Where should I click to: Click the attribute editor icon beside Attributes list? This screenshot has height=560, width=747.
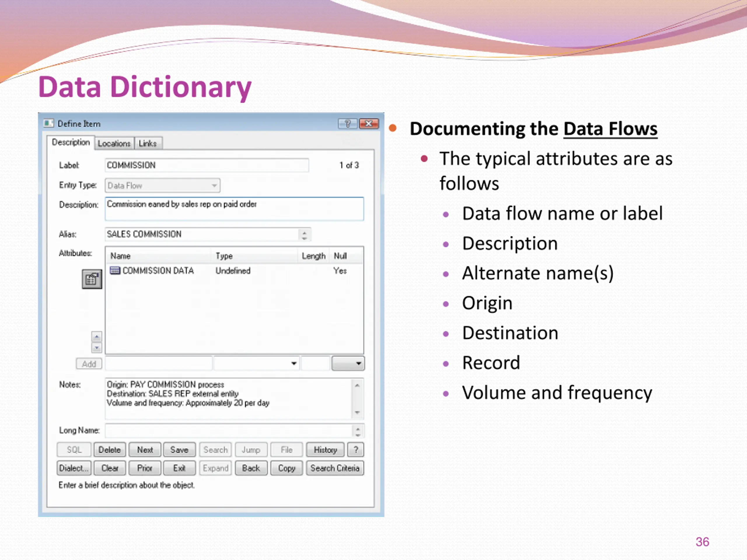(92, 279)
